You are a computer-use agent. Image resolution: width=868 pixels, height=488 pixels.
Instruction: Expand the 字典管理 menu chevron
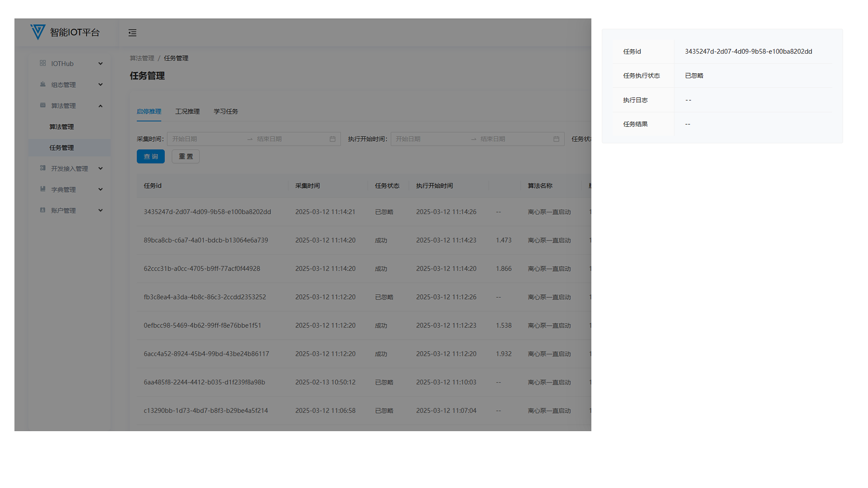click(100, 189)
